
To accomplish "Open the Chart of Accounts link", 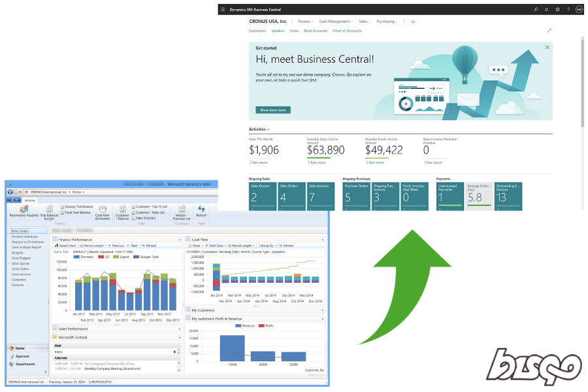I will pyautogui.click(x=347, y=30).
